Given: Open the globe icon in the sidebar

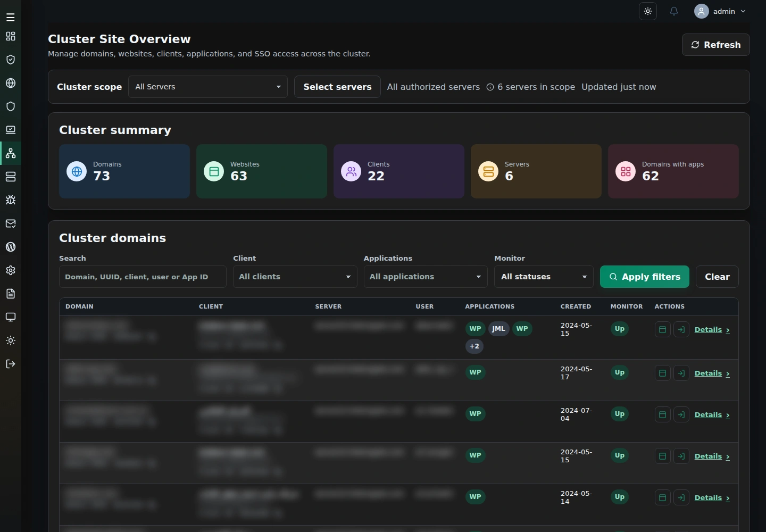Looking at the screenshot, I should click(x=11, y=83).
